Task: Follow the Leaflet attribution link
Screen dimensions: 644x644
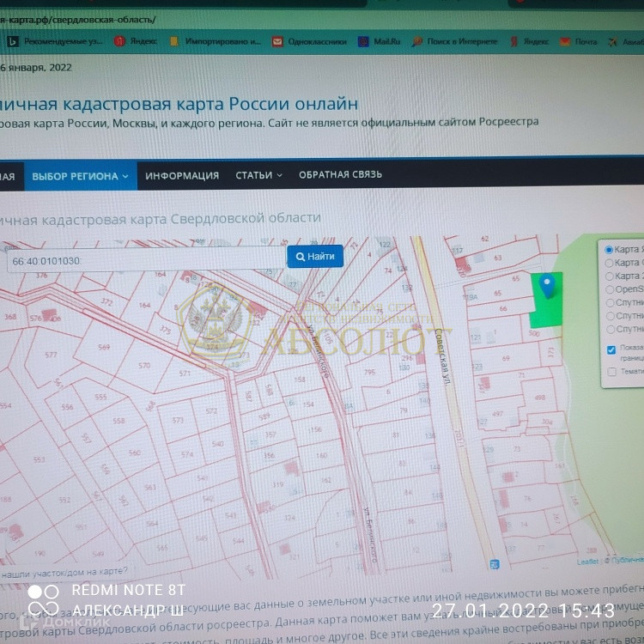Action: tap(587, 562)
